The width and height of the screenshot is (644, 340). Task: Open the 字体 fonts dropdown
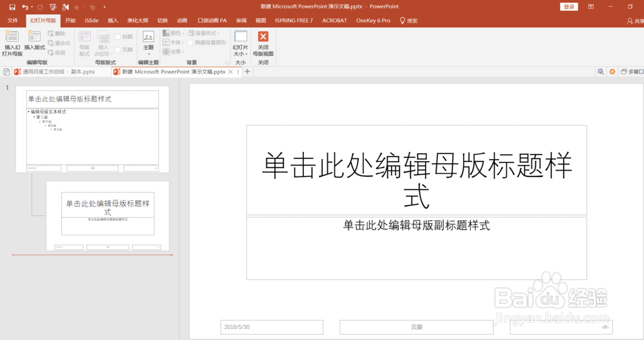pyautogui.click(x=173, y=42)
